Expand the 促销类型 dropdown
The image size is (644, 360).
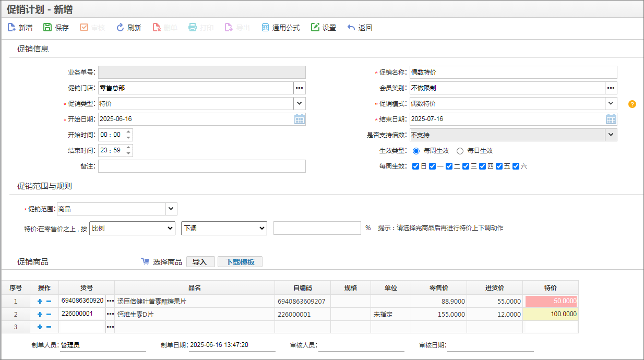(300, 103)
